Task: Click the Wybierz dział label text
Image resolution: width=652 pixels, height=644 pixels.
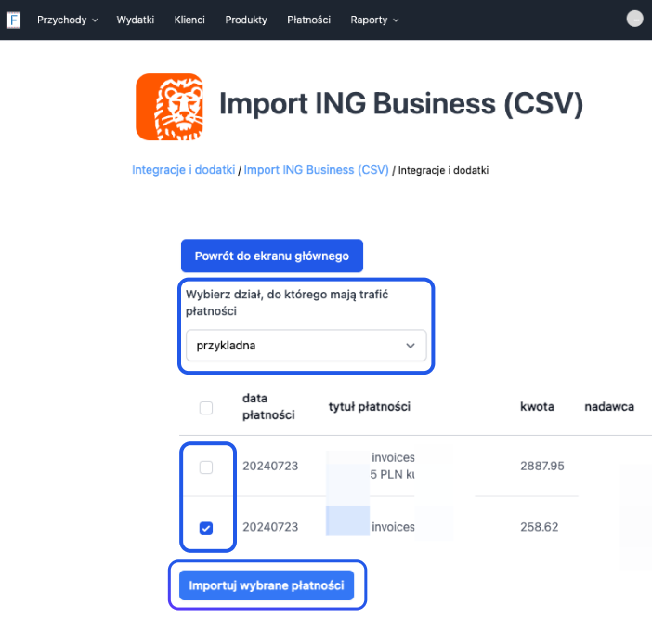Action: 287,303
